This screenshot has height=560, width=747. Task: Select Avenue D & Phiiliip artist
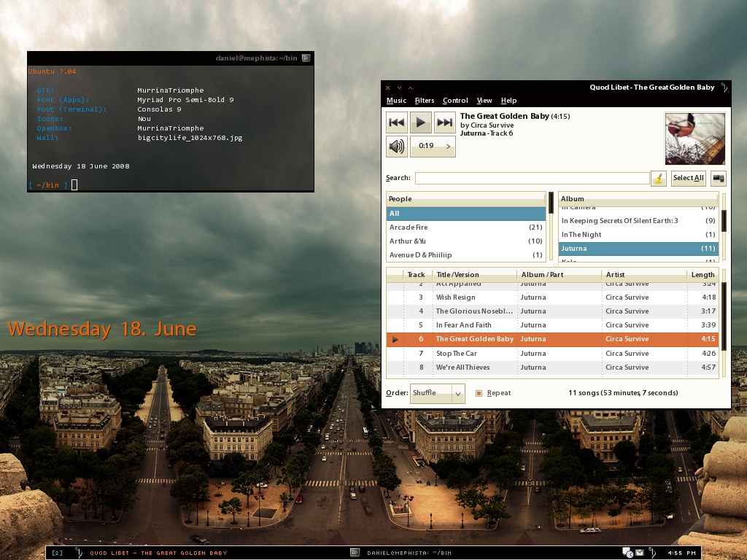click(x=466, y=254)
